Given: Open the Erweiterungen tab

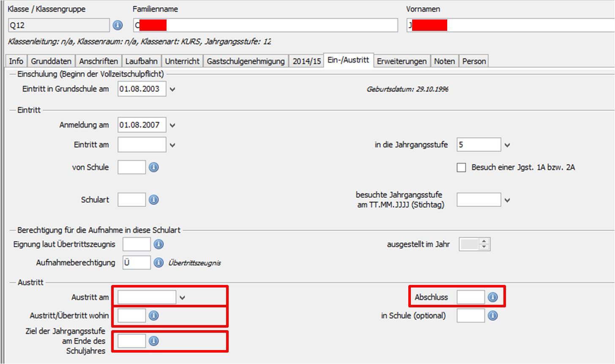Looking at the screenshot, I should (x=402, y=61).
